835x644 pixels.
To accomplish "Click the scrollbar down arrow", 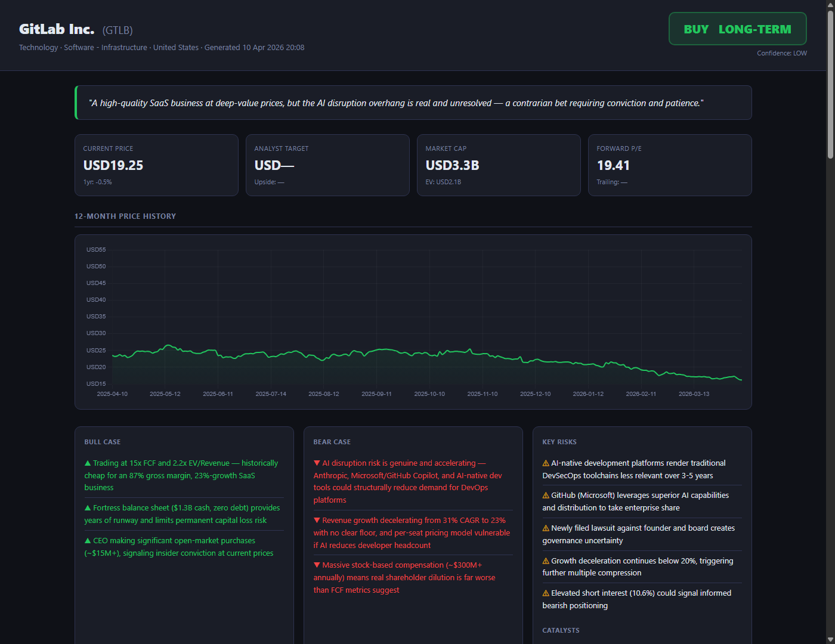I will [830, 639].
